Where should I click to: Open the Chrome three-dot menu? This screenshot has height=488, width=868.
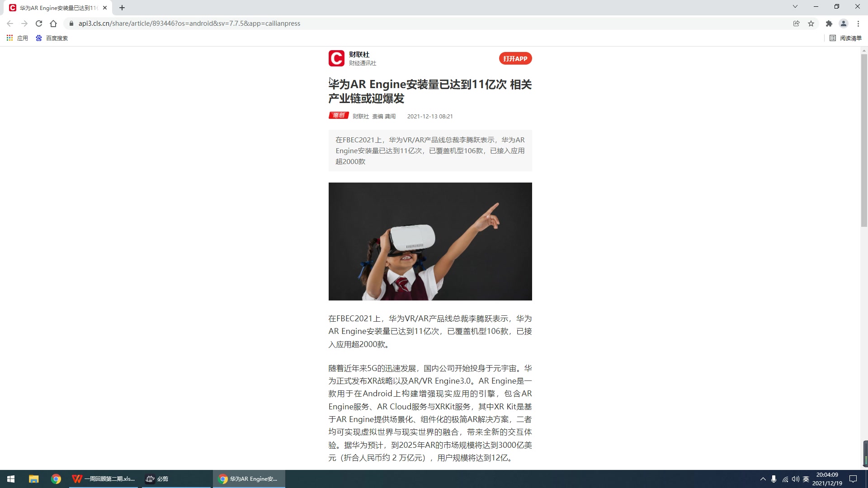[x=858, y=23]
